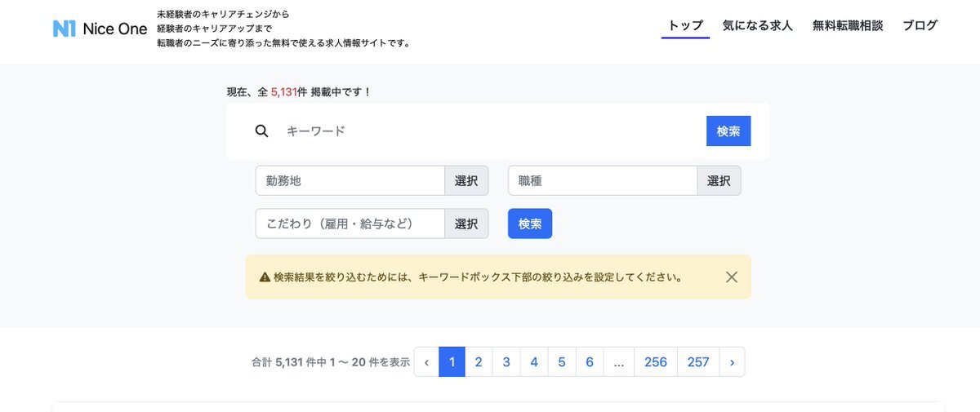Go to next page with right chevron
Image resolution: width=980 pixels, height=412 pixels.
point(732,362)
